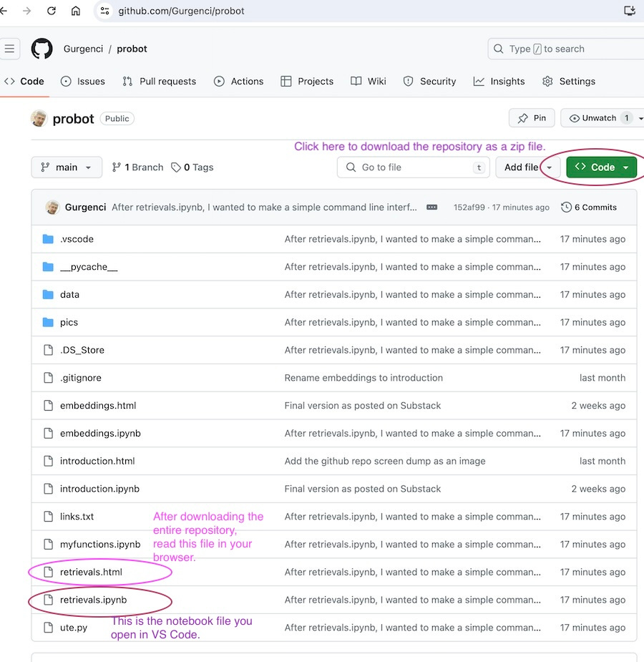Open the .gitignore file name
Image resolution: width=644 pixels, height=662 pixels.
81,377
